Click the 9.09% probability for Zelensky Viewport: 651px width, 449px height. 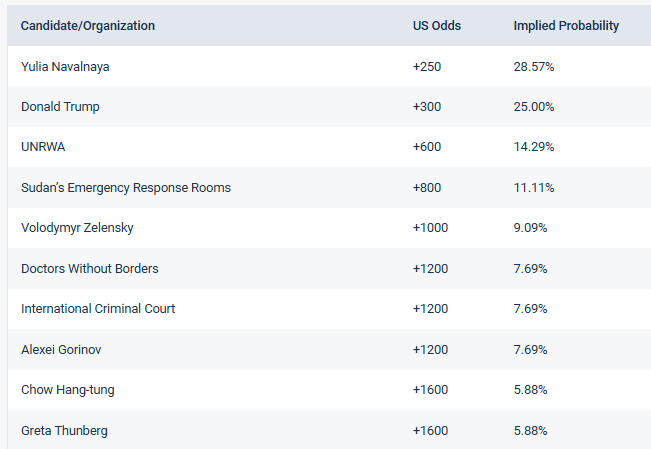point(531,227)
